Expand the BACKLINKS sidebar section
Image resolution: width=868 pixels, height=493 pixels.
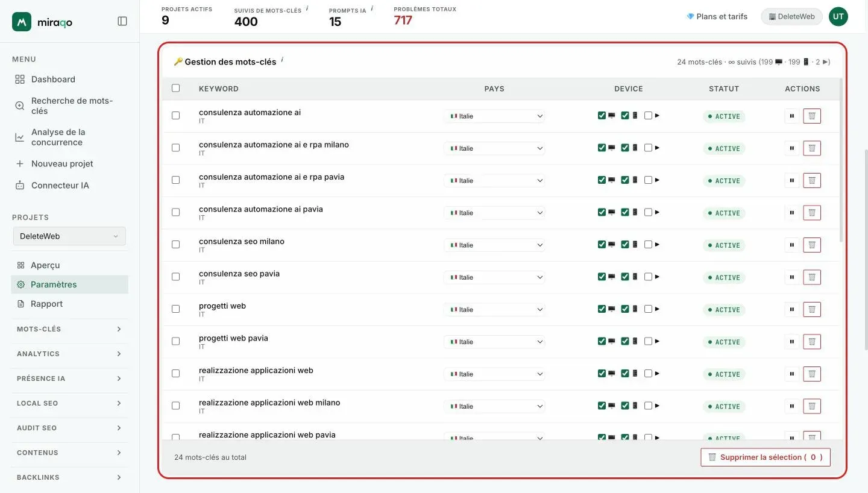point(69,477)
